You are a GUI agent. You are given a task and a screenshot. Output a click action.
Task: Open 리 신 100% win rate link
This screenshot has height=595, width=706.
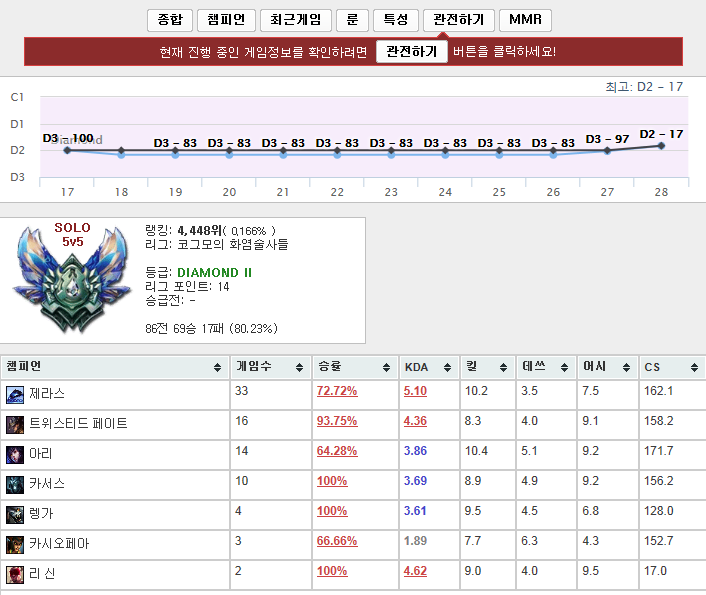[x=332, y=571]
